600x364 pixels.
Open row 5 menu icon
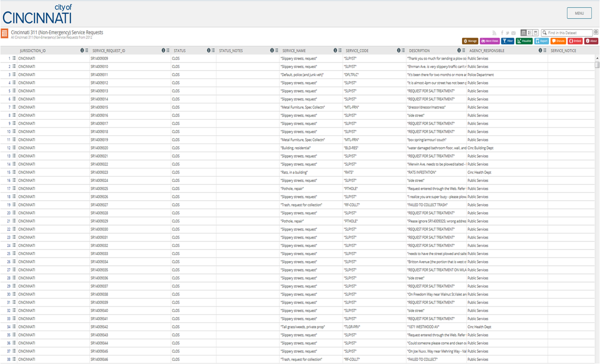[x=14, y=90]
